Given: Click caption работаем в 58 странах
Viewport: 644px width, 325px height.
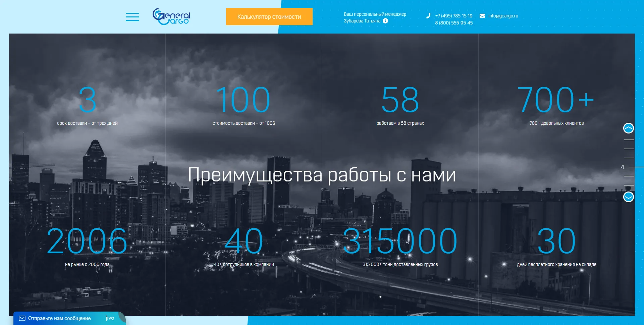Looking at the screenshot, I should (x=400, y=123).
